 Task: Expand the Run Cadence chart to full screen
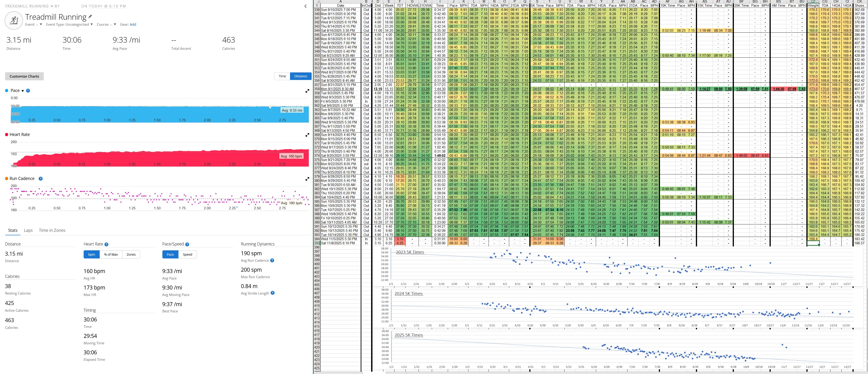point(307,179)
